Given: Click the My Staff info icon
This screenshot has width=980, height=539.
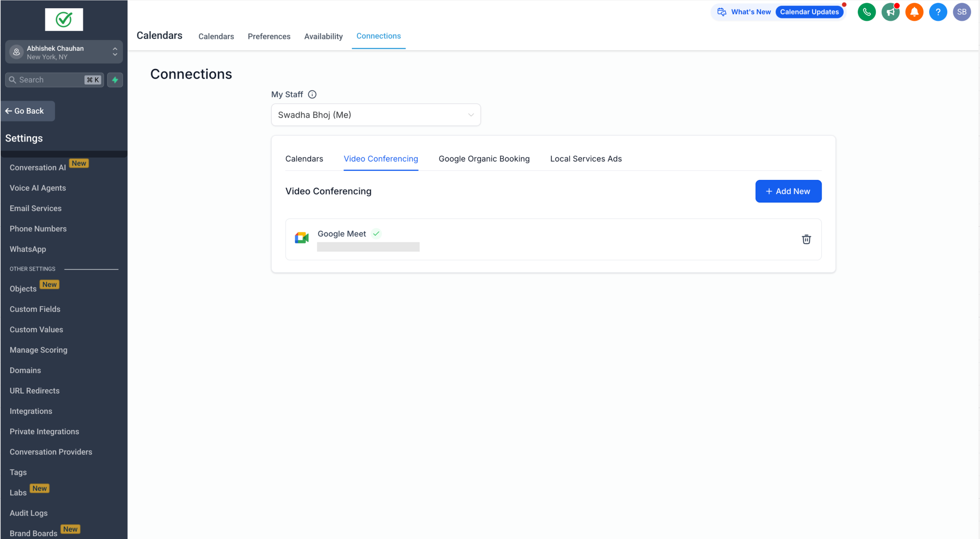Looking at the screenshot, I should [312, 94].
